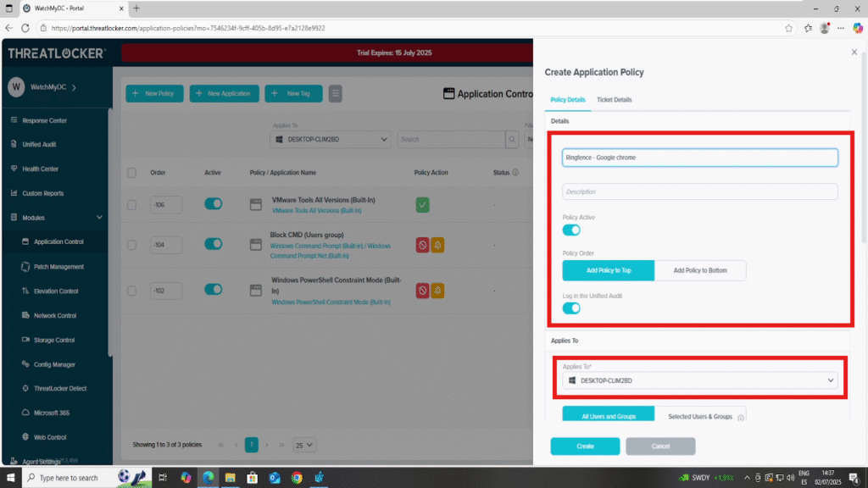Open Custom Reports in the sidebar
The width and height of the screenshot is (868, 488).
point(42,193)
